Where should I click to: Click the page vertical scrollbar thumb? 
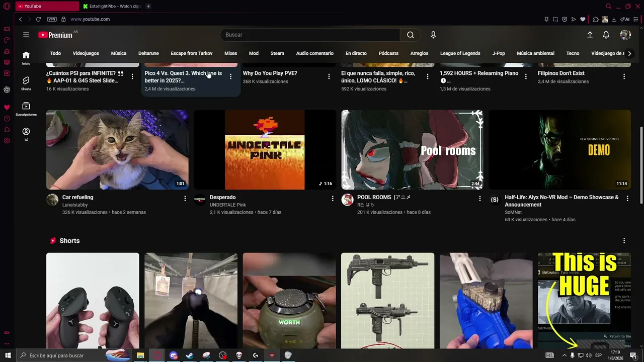pyautogui.click(x=641, y=165)
